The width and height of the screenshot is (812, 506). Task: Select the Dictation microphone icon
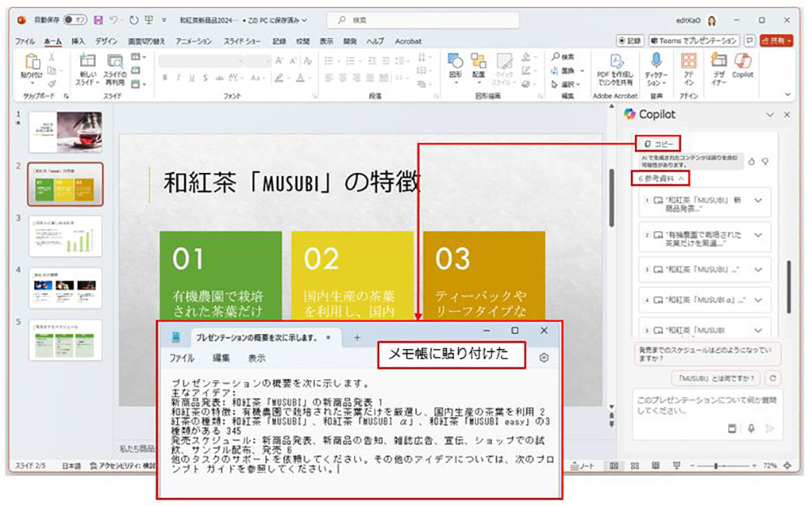point(656,65)
